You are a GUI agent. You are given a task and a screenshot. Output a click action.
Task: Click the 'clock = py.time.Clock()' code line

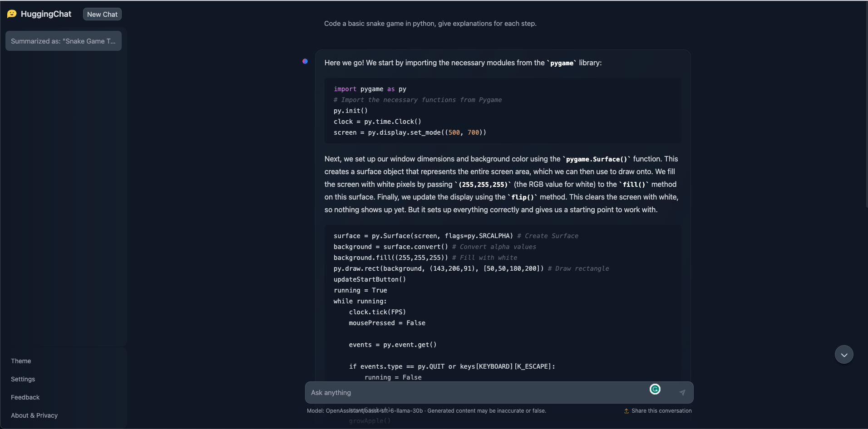[x=377, y=122]
